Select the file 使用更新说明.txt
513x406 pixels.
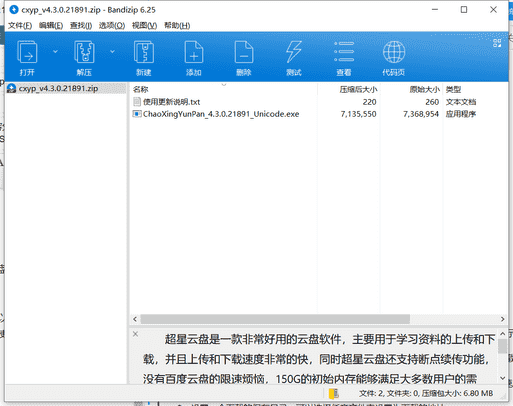171,102
